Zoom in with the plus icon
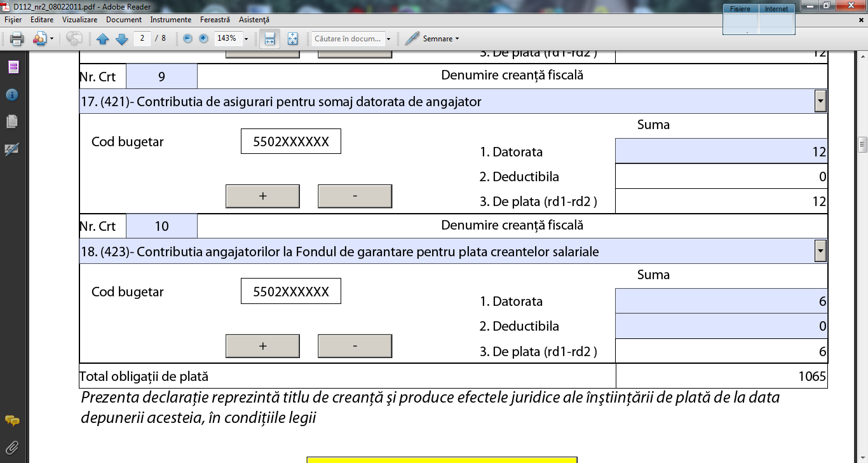 203,38
